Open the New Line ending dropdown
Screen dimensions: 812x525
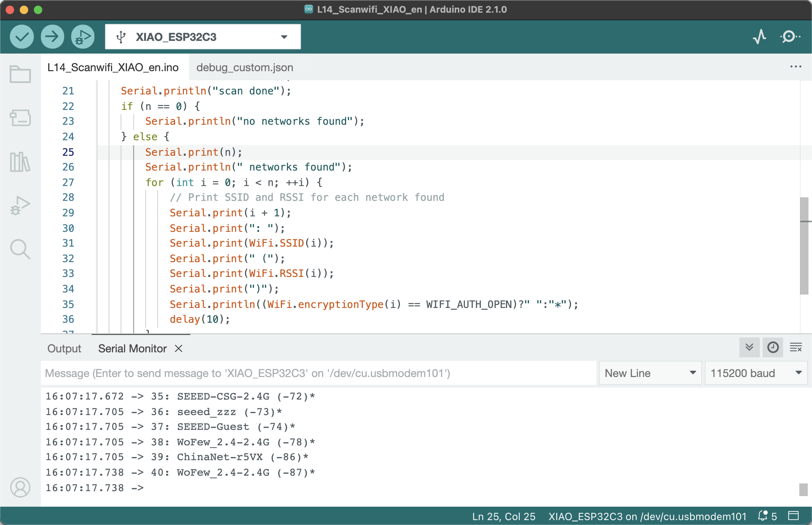coord(650,373)
